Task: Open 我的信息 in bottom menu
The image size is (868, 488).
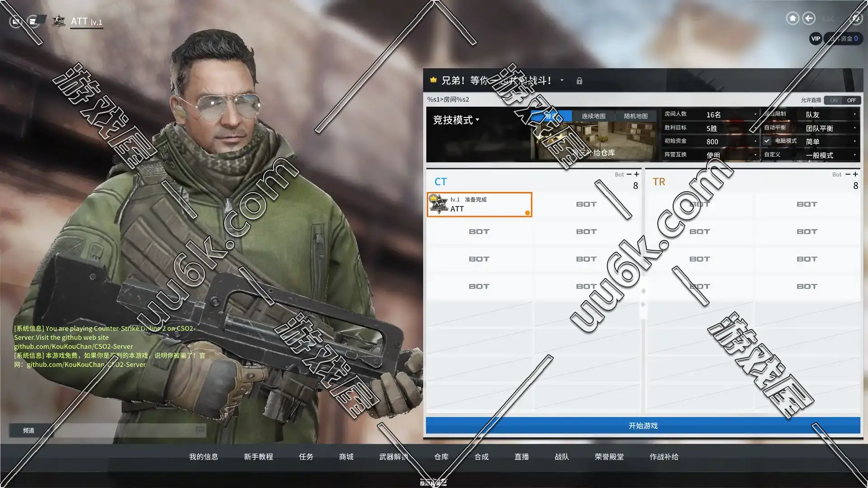Action: [x=203, y=457]
